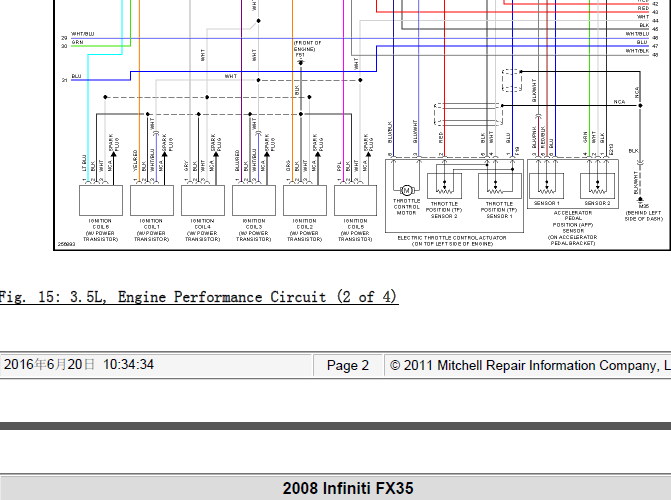Click the Ignition Coil 3 component box
The width and height of the screenshot is (671, 500).
click(x=254, y=200)
